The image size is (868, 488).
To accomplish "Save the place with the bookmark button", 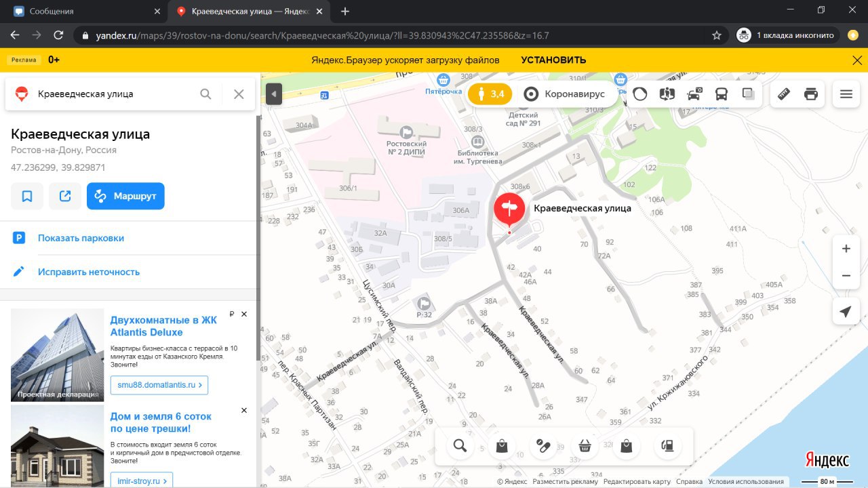I will [x=27, y=197].
